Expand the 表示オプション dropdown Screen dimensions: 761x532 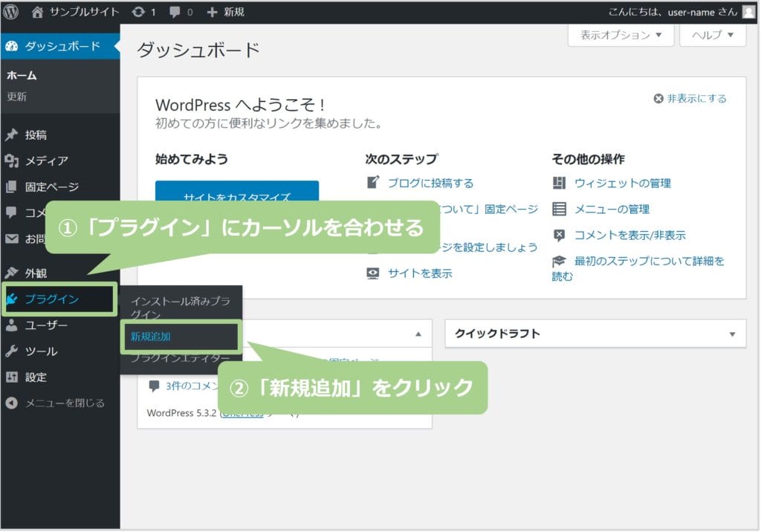click(621, 35)
